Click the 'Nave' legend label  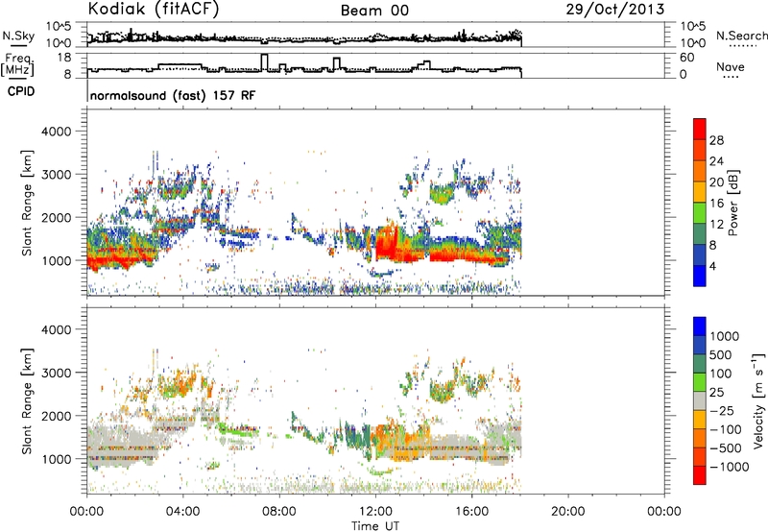[x=730, y=67]
